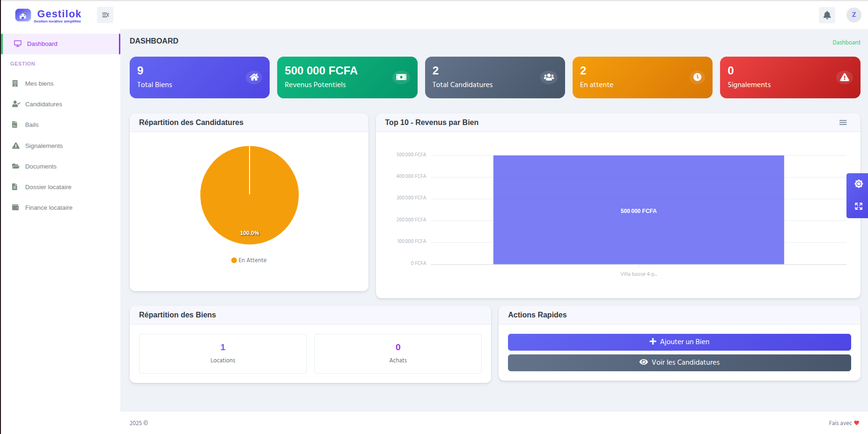Open the user avatar menu
The image size is (868, 434).
tap(853, 15)
